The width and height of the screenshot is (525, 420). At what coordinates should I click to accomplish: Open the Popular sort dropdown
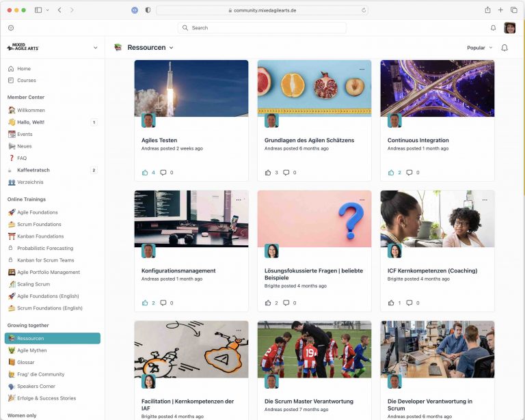pyautogui.click(x=479, y=48)
